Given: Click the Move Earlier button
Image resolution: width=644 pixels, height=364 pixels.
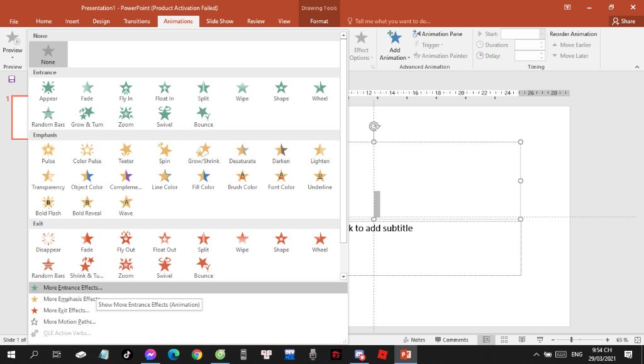Looking at the screenshot, I should pos(571,45).
